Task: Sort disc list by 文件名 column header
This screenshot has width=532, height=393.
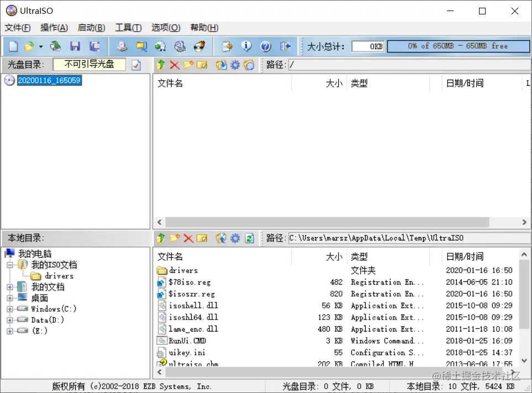Action: [x=222, y=83]
